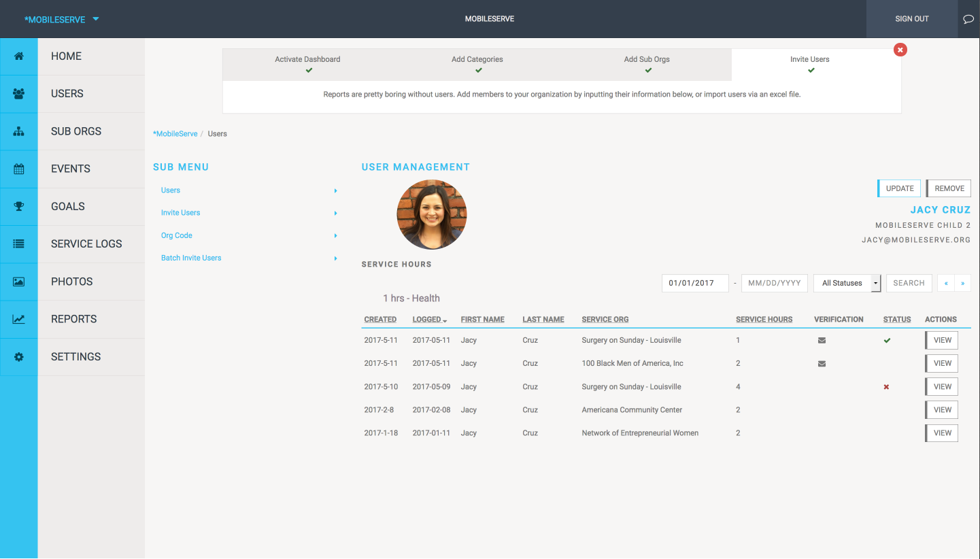Click the UPDATE button for Jacy Cruz
Image resolution: width=980 pixels, height=559 pixels.
pos(898,188)
